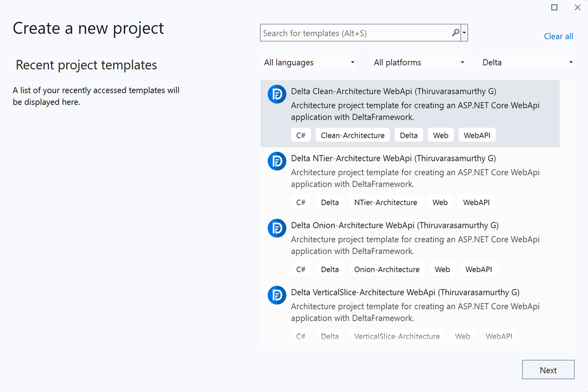
Task: Click C# tag of Clean-Architecture template
Action: click(301, 135)
